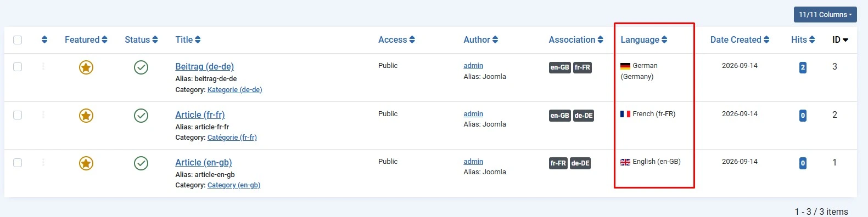Select checkbox for Article (en-gb) row
This screenshot has width=868, height=217.
pyautogui.click(x=18, y=163)
